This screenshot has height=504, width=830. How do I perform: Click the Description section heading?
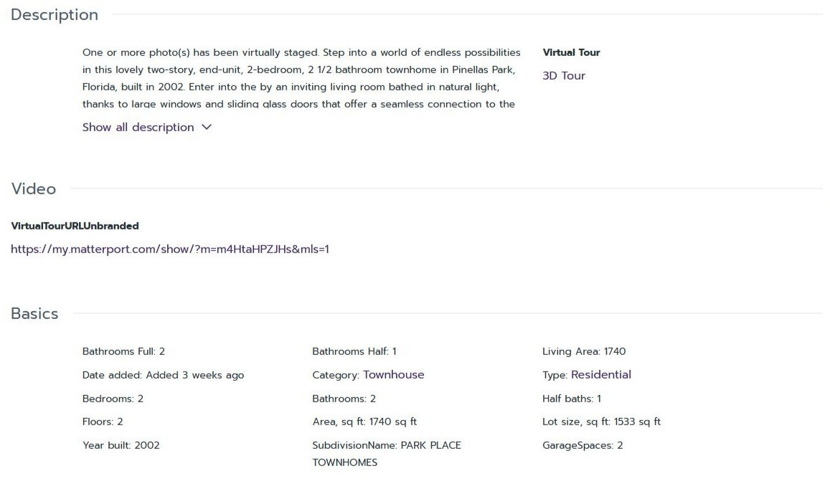[x=55, y=15]
